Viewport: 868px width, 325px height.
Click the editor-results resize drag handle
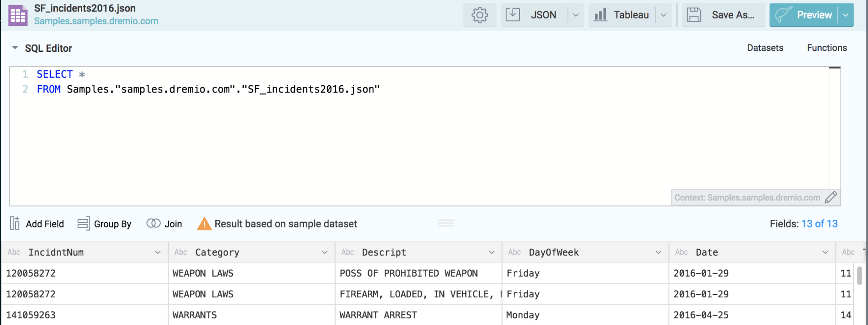tap(446, 223)
